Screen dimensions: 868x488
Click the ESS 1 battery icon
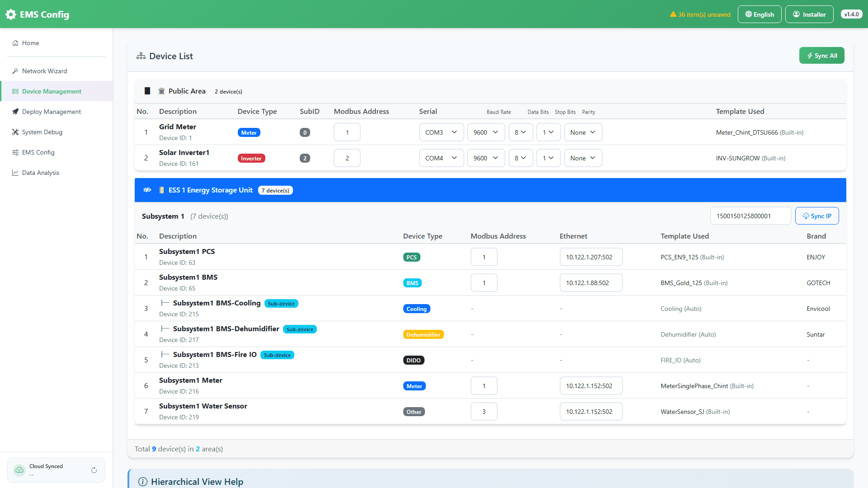[161, 190]
